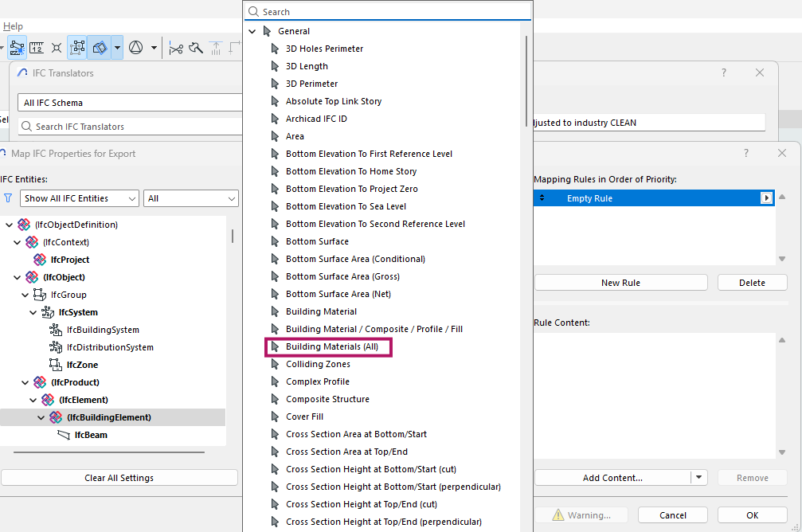Open the Show All IFC Entities dropdown

(80, 198)
